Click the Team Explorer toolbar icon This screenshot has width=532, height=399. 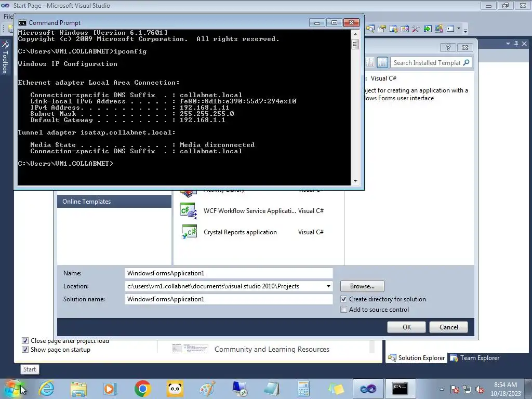click(x=393, y=29)
